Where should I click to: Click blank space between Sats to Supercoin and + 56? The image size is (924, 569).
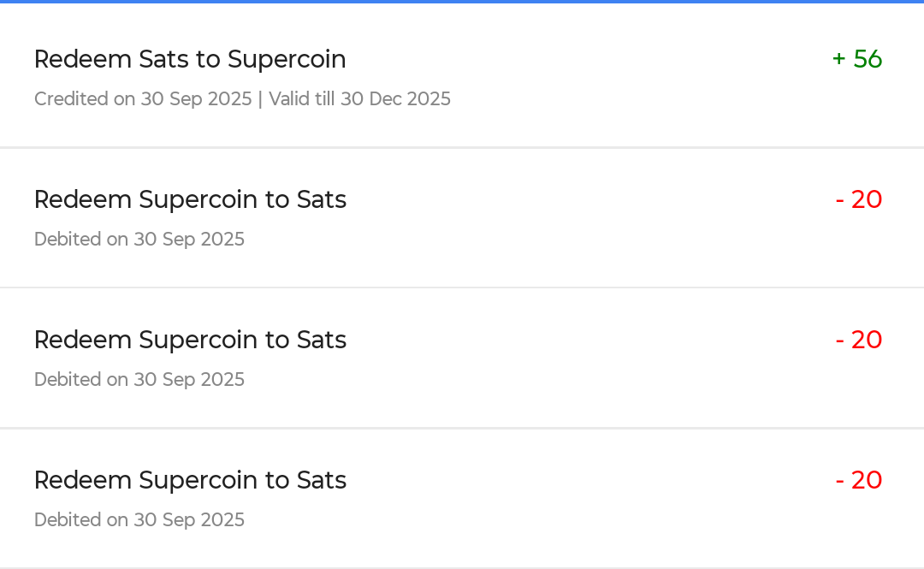coord(590,60)
